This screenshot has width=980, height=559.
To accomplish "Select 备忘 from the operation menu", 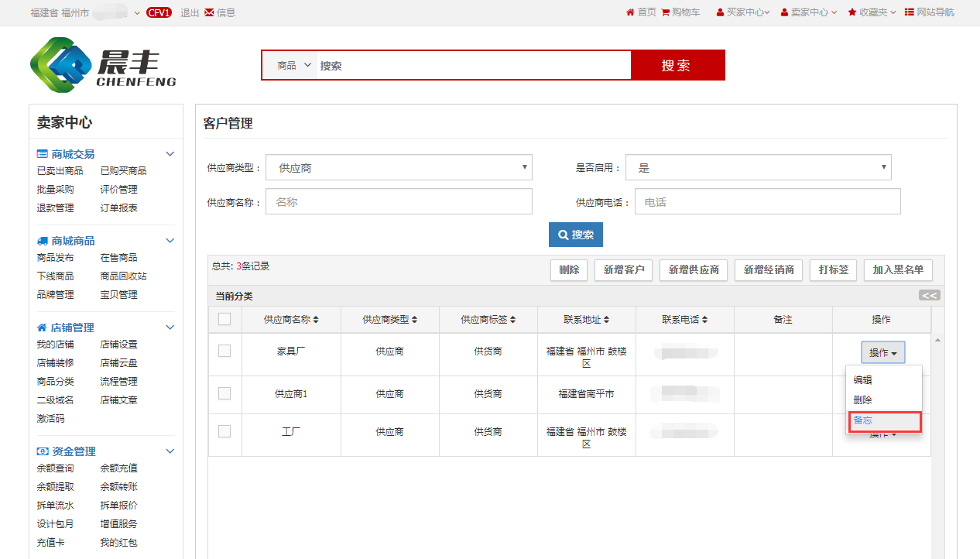I will 863,420.
